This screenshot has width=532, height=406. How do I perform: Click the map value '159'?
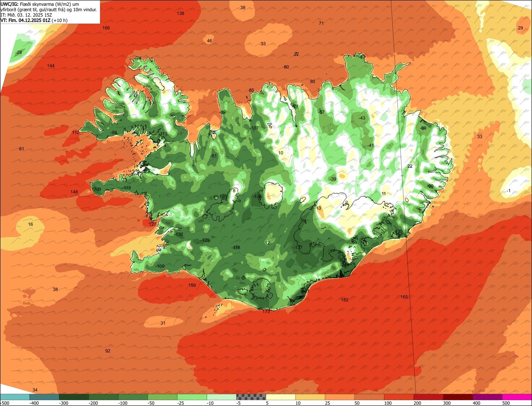click(x=192, y=285)
